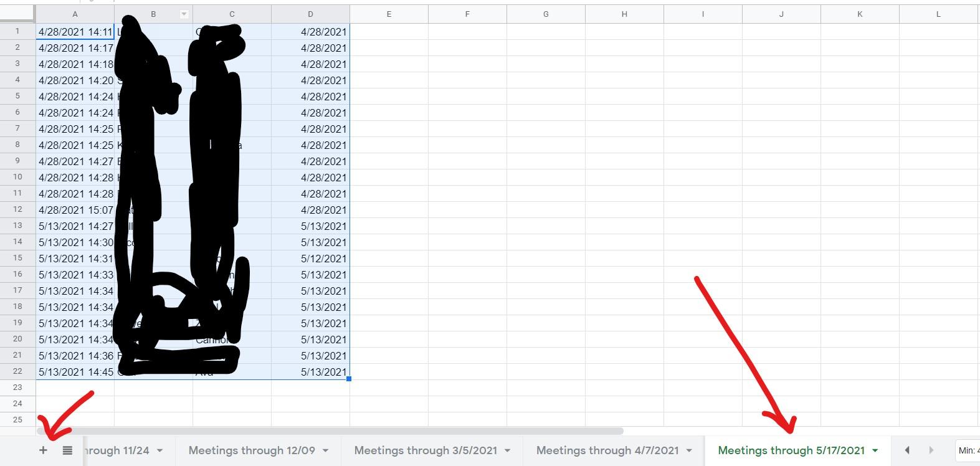This screenshot has width=980, height=466.
Task: Select row 13 header
Action: tap(17, 226)
